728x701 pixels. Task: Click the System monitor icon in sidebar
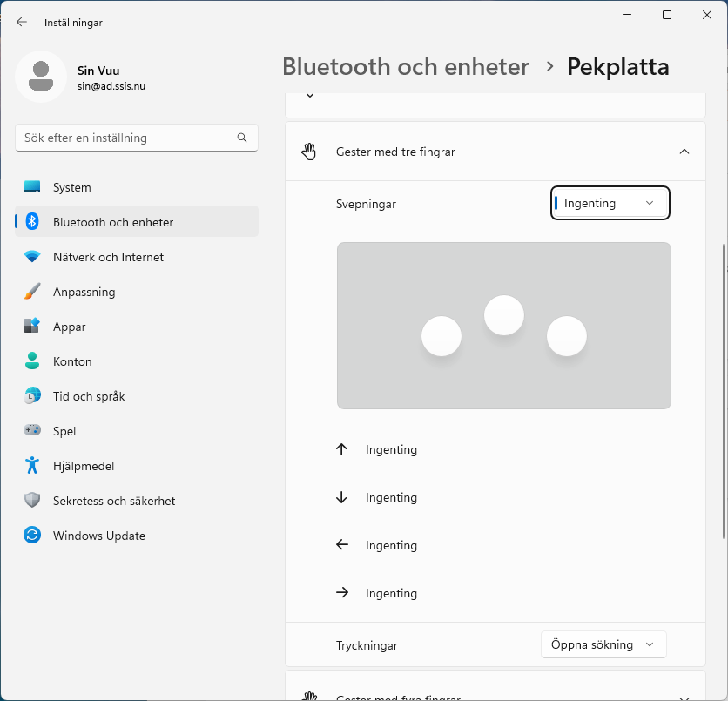[x=32, y=187]
